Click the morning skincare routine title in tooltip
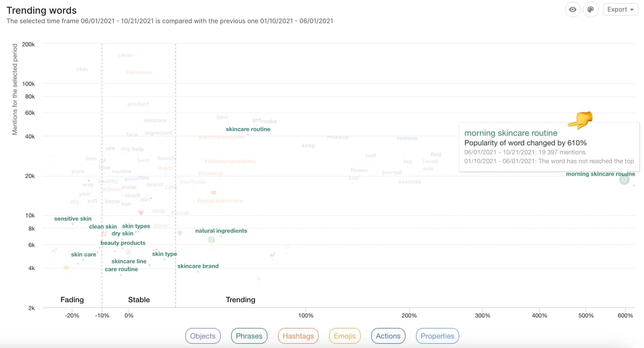The height and width of the screenshot is (348, 644). 511,133
